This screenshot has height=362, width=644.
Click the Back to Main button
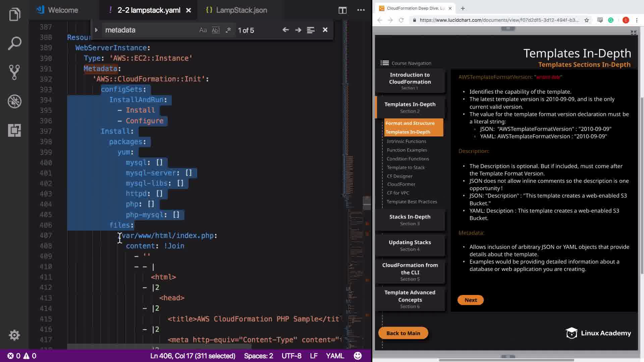(x=403, y=333)
